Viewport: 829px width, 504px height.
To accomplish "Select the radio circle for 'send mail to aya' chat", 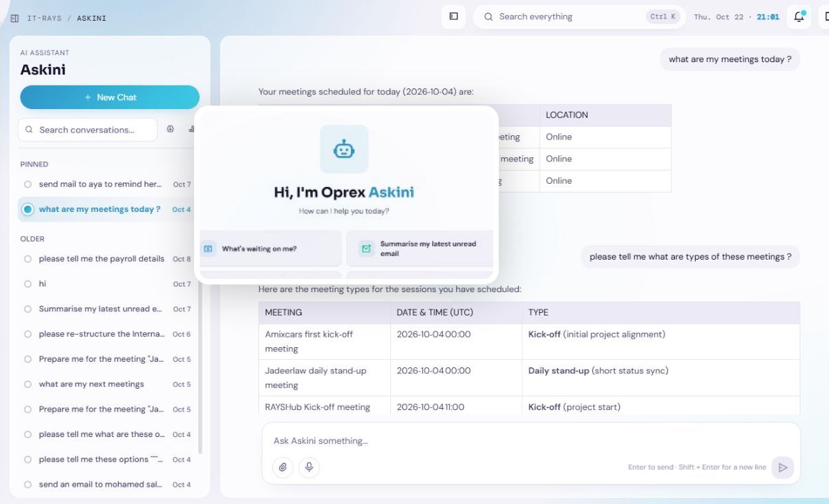I will point(28,184).
